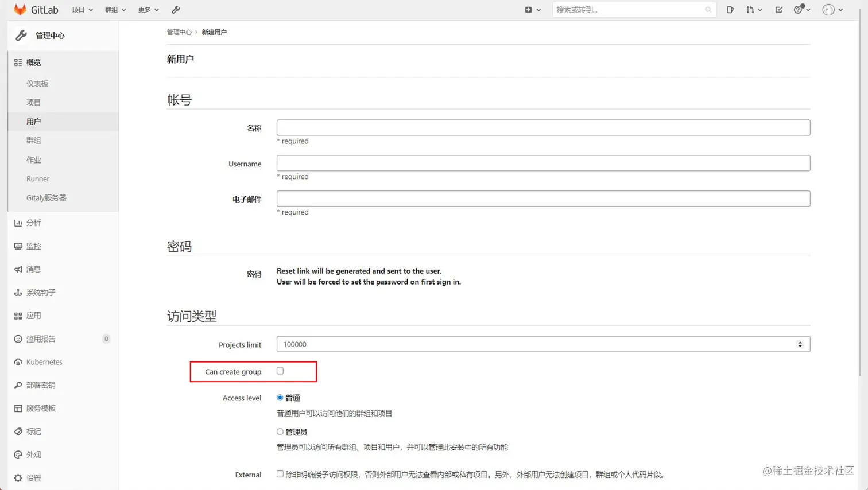This screenshot has width=868, height=490.
Task: Click the plus new-item icon
Action: coord(528,10)
